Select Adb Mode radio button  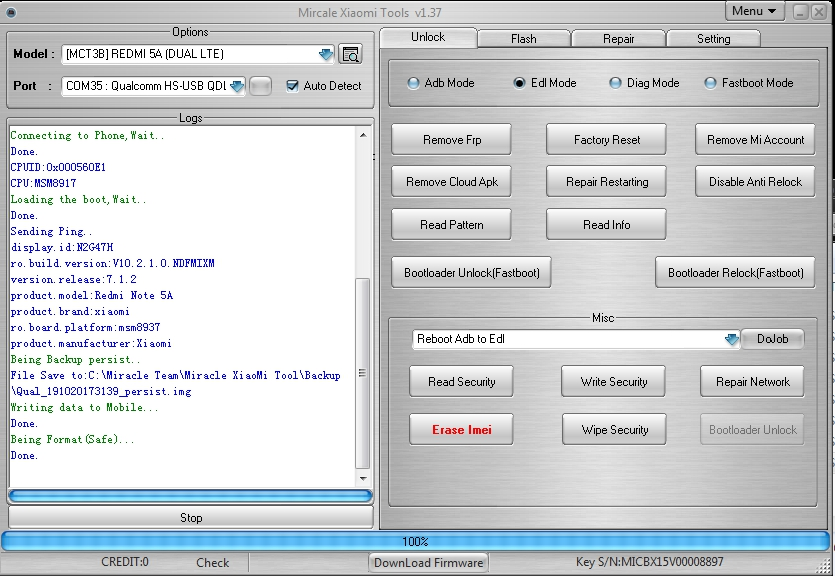pyautogui.click(x=413, y=83)
